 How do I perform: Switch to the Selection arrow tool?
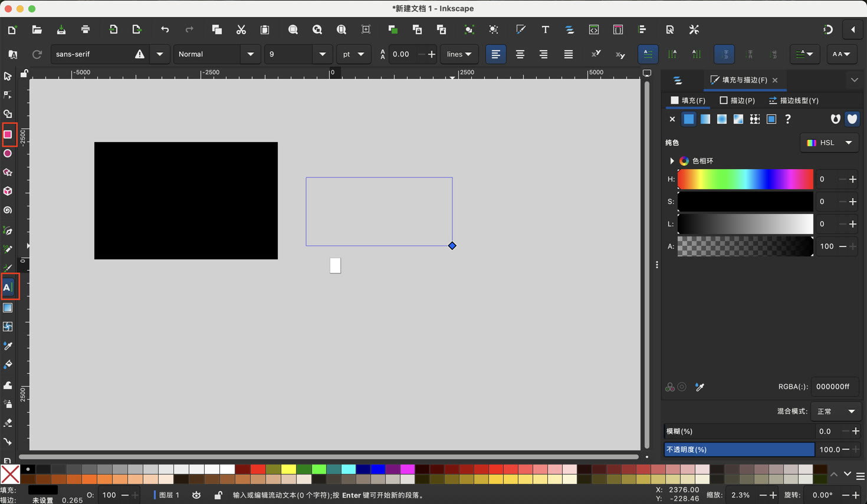coord(9,76)
